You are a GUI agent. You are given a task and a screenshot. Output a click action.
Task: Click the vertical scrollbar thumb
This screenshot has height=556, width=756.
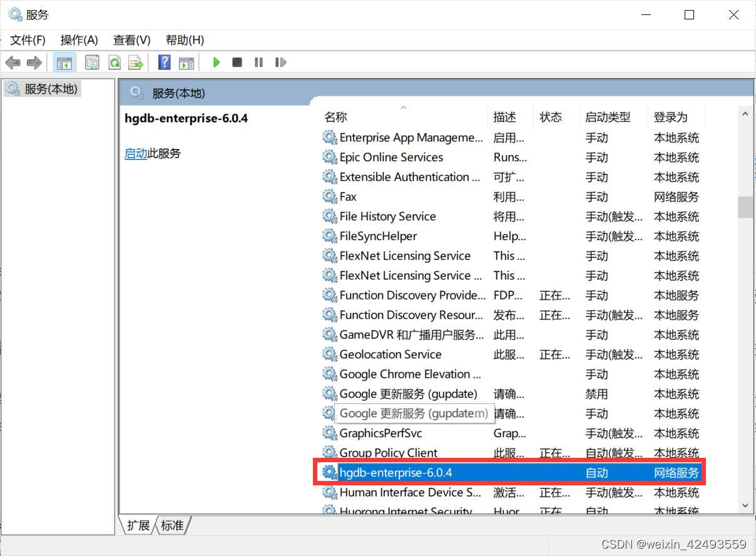click(x=745, y=208)
